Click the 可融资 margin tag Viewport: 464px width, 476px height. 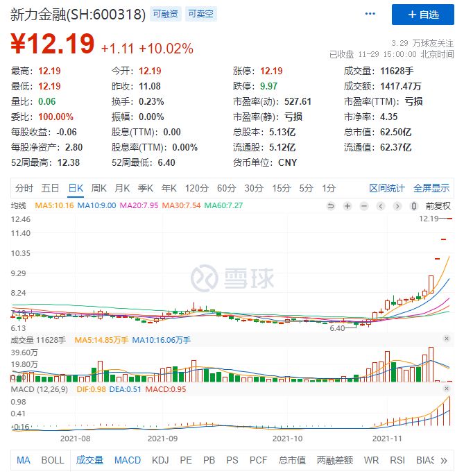click(165, 15)
